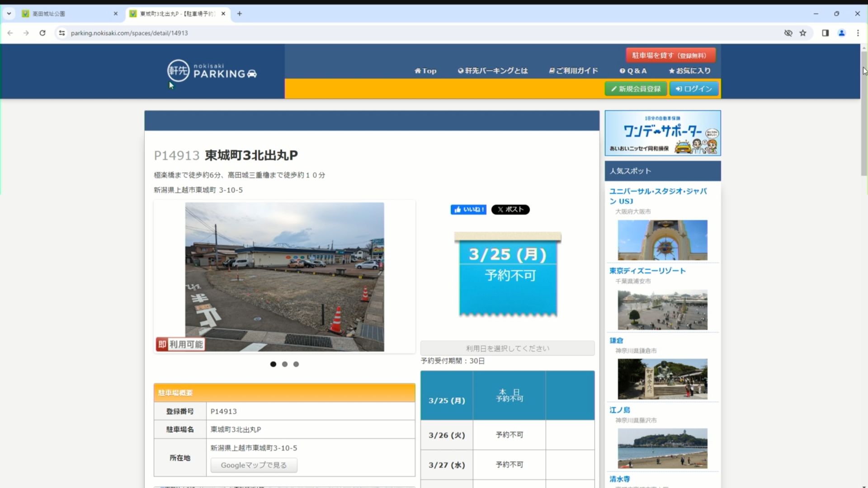The width and height of the screenshot is (868, 488).
Task: Click the page vertical scrollbar thumb
Action: tap(863, 113)
